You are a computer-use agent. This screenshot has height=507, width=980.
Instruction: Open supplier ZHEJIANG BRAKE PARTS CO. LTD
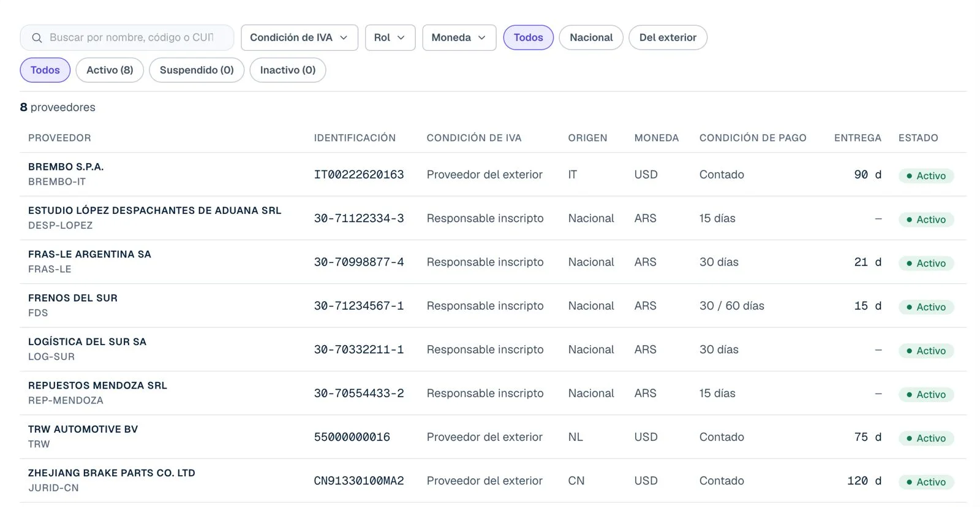[x=111, y=473]
